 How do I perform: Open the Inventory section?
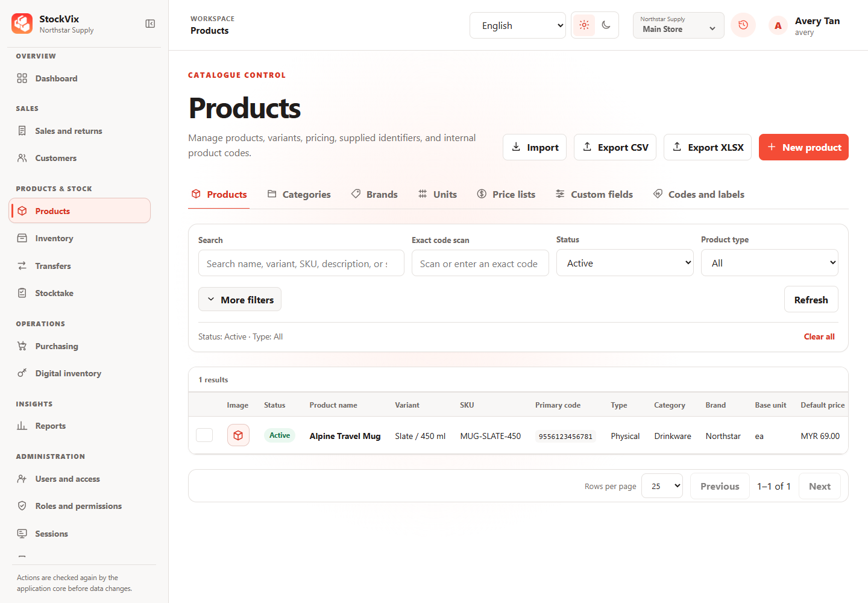point(80,238)
